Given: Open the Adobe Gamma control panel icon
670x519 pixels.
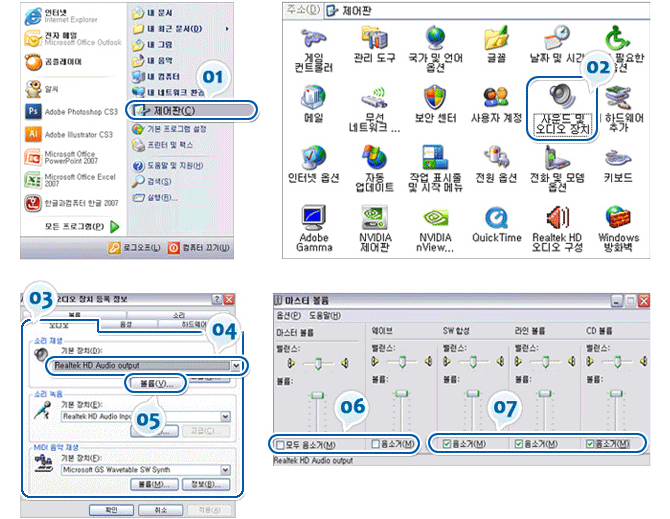Looking at the screenshot, I should pyautogui.click(x=314, y=224).
